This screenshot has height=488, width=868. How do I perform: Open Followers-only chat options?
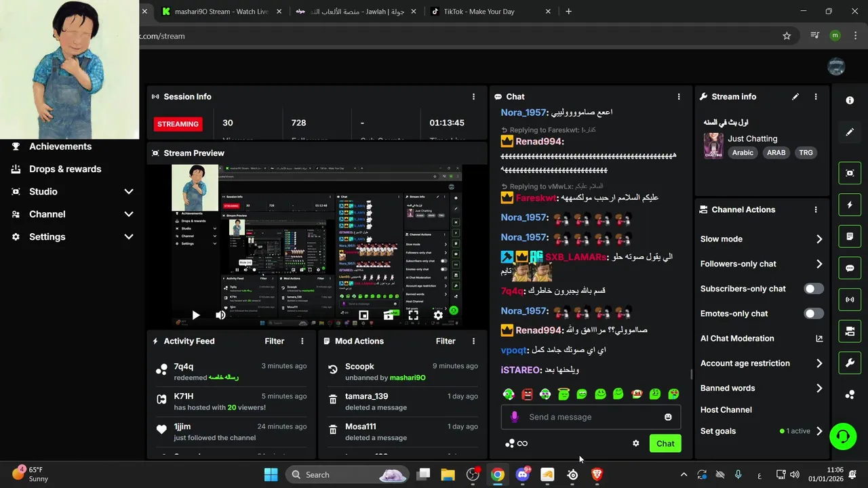click(x=762, y=264)
